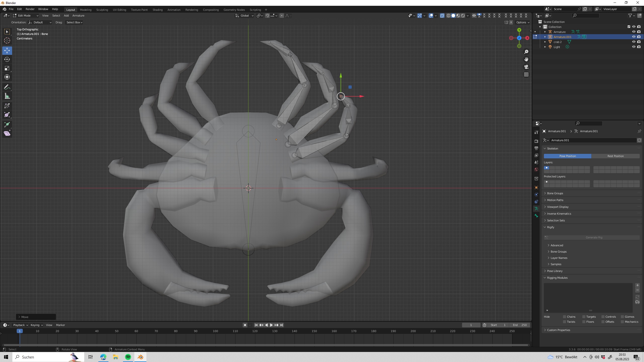Open Bone properties tab icon

point(536,216)
